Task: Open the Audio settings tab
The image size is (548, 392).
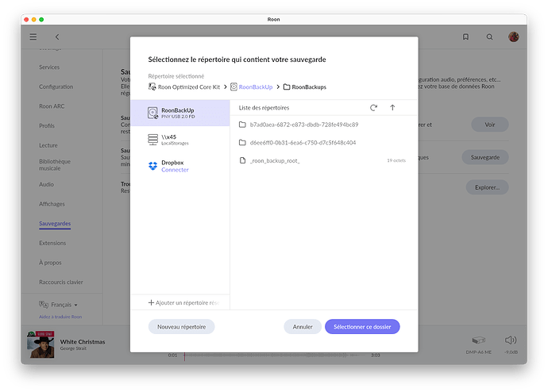Action: [47, 184]
